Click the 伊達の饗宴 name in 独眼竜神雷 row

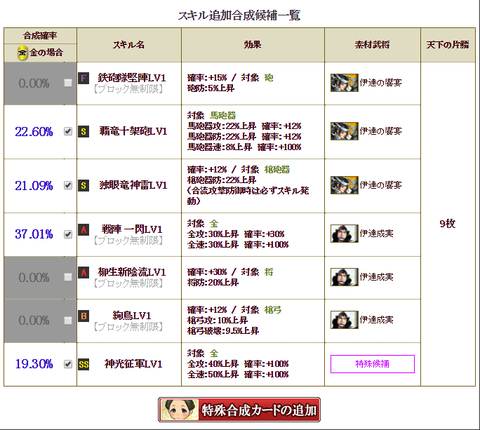click(x=381, y=185)
